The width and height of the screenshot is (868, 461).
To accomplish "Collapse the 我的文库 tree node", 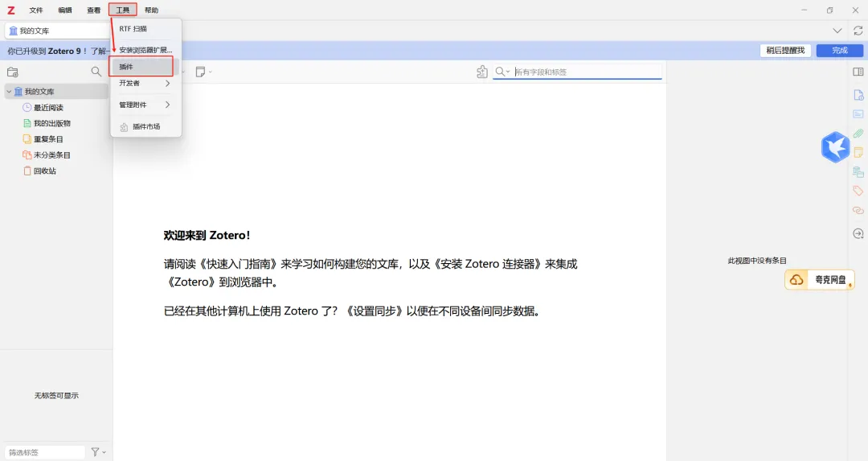I will coord(9,92).
